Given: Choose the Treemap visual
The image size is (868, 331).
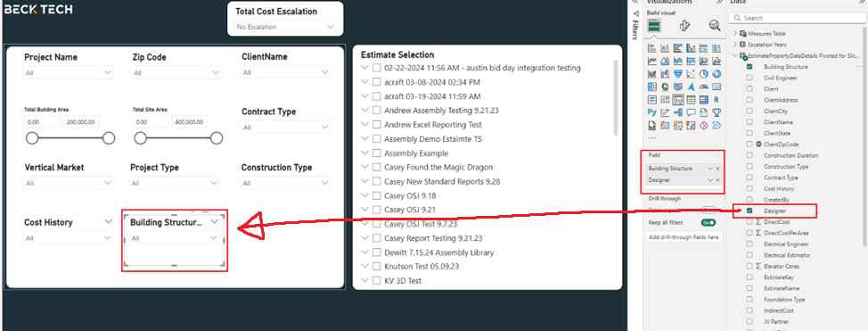Looking at the screenshot, I should (x=652, y=87).
